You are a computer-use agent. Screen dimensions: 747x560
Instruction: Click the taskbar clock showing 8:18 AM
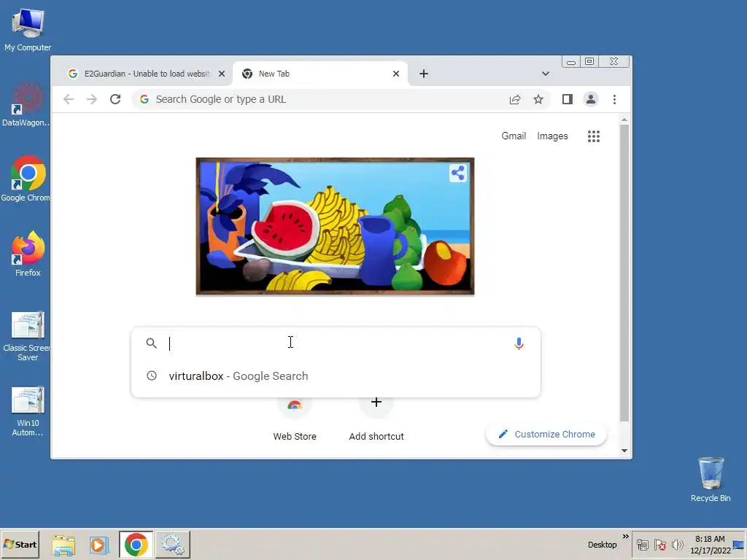(x=710, y=544)
